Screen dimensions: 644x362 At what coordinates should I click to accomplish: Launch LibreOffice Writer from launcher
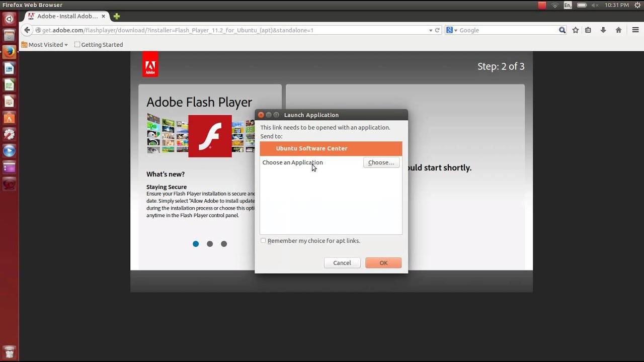click(9, 68)
